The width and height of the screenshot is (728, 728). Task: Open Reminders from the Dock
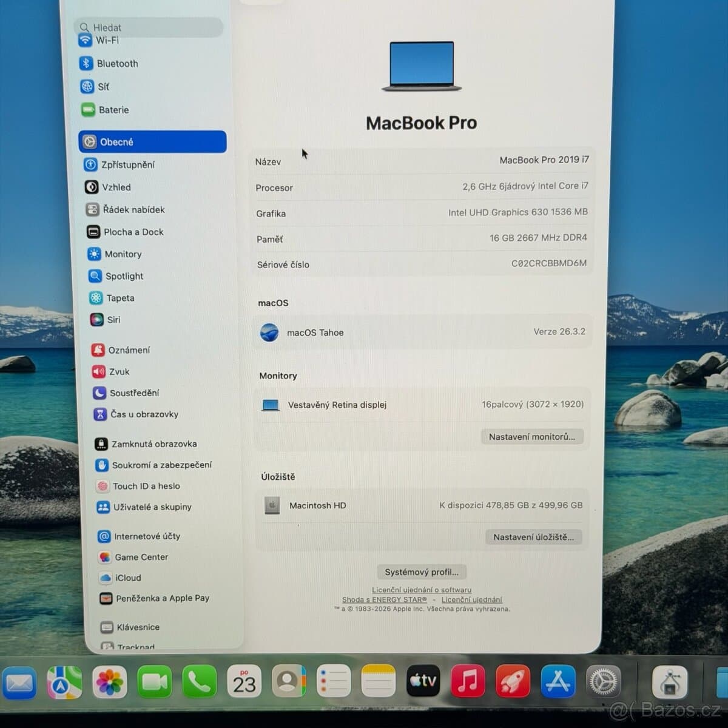click(334, 681)
